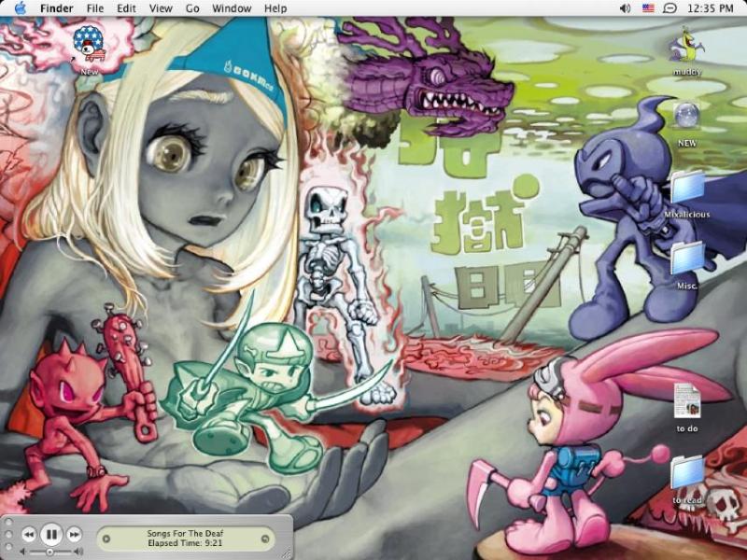747x560 pixels.
Task: Open the File menu
Action: tap(95, 8)
